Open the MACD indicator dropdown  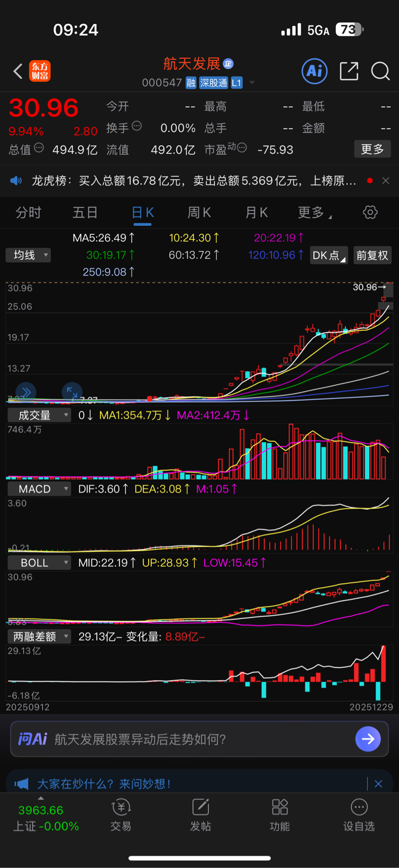point(39,489)
